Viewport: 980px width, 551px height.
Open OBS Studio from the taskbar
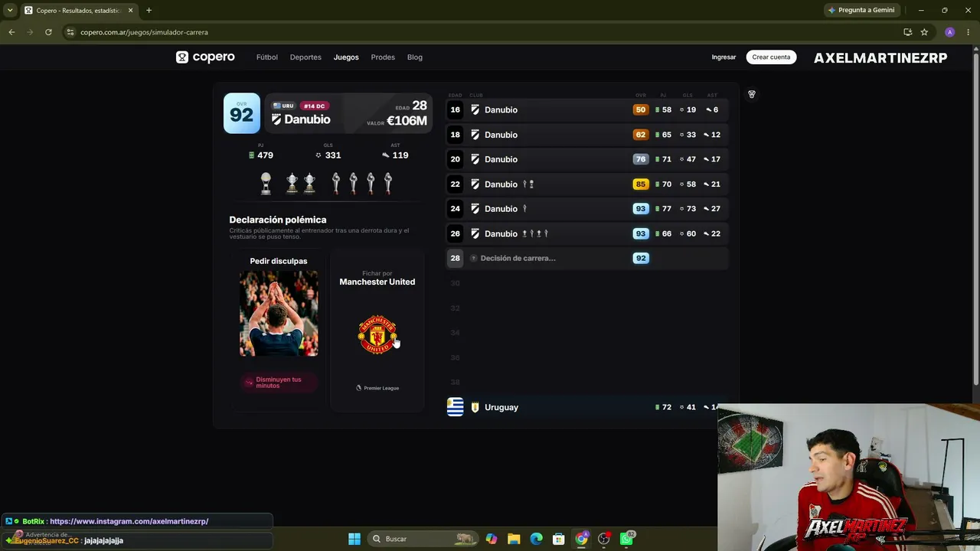604,539
